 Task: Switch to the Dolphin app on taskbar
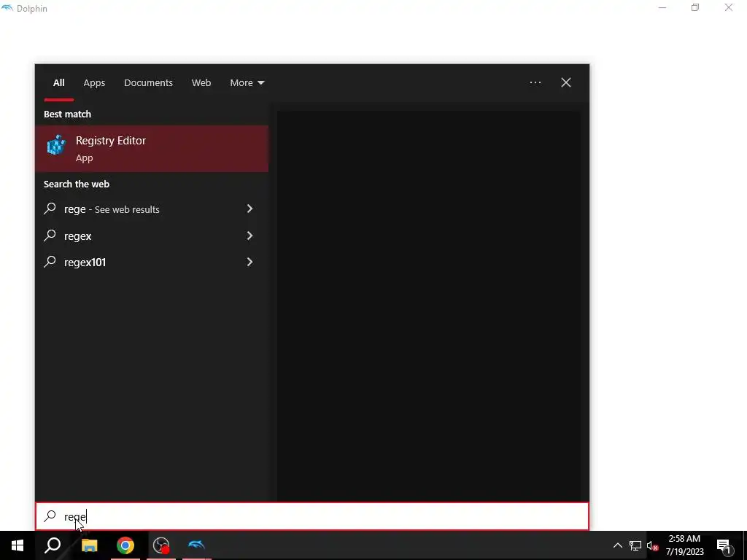point(196,545)
